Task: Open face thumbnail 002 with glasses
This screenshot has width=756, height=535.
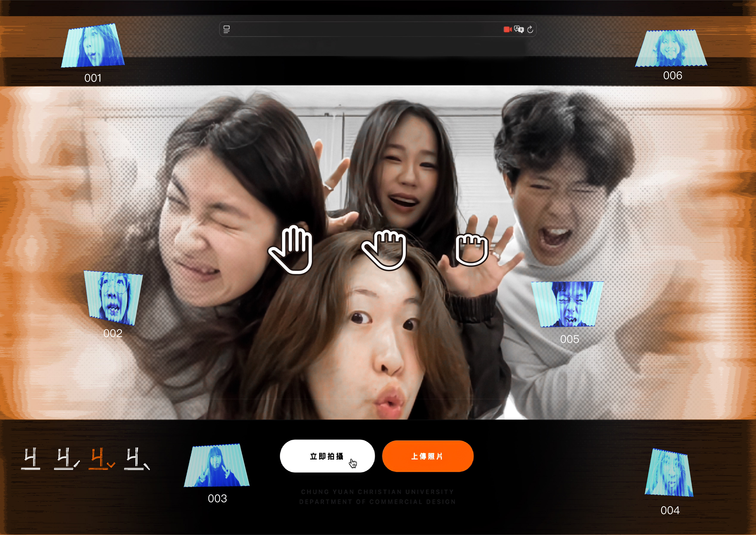Action: tap(114, 298)
